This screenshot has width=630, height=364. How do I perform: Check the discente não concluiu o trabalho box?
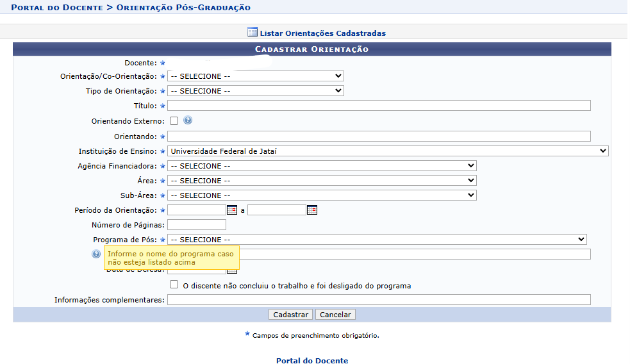(174, 285)
